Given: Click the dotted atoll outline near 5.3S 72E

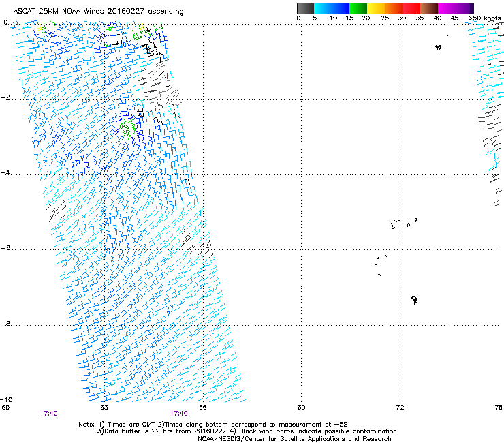Looking at the screenshot, I should (395, 224).
